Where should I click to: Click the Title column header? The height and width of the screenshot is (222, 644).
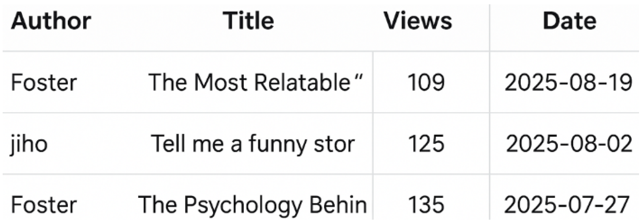pyautogui.click(x=248, y=21)
